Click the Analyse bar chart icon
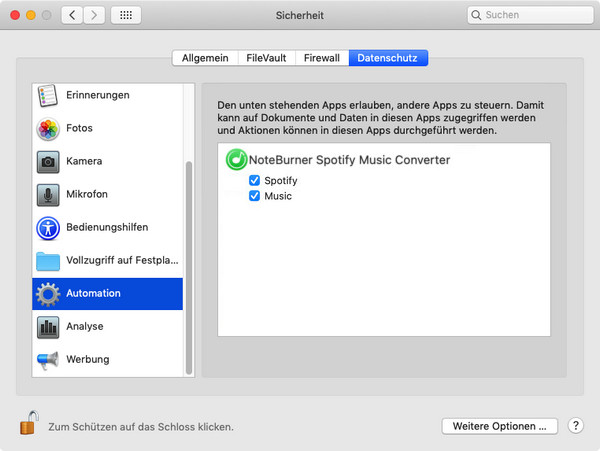The image size is (600, 451). (48, 327)
